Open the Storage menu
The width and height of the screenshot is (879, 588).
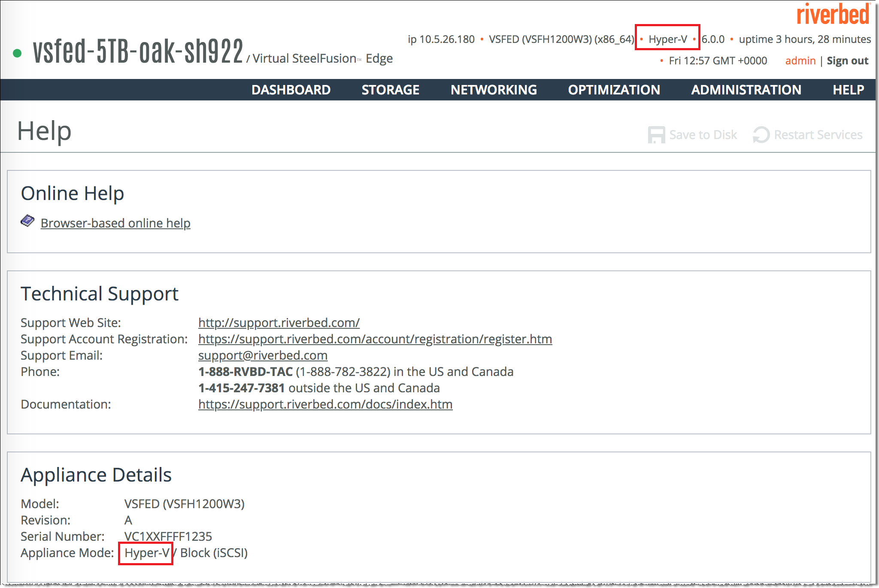(390, 90)
